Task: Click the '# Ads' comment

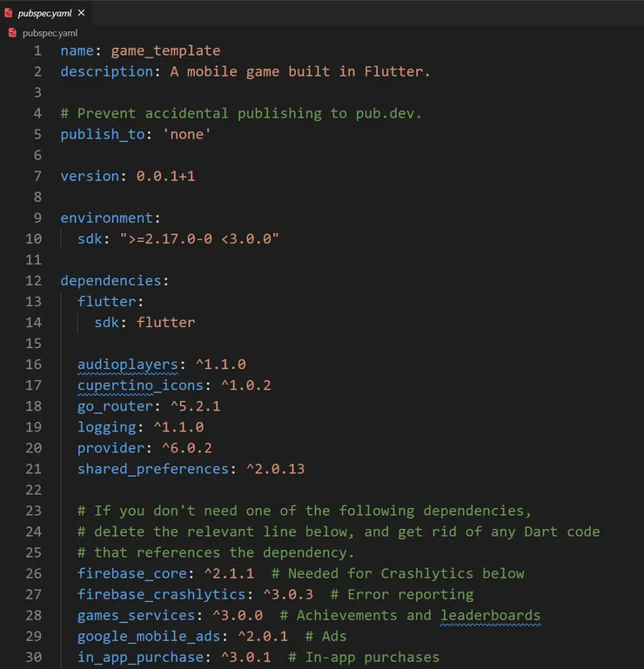Action: 326,636
